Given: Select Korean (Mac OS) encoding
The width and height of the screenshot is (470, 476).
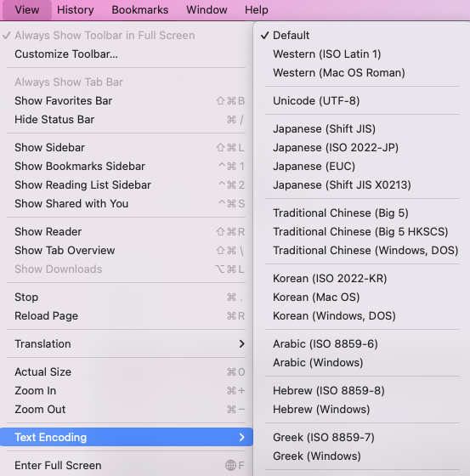Looking at the screenshot, I should pos(361,297).
